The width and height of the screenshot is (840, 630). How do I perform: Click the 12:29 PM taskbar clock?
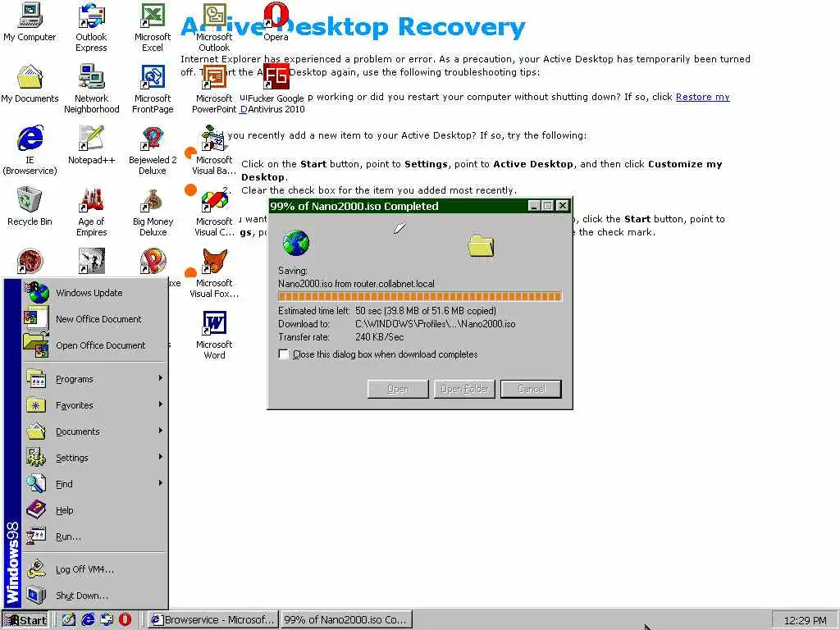805,620
